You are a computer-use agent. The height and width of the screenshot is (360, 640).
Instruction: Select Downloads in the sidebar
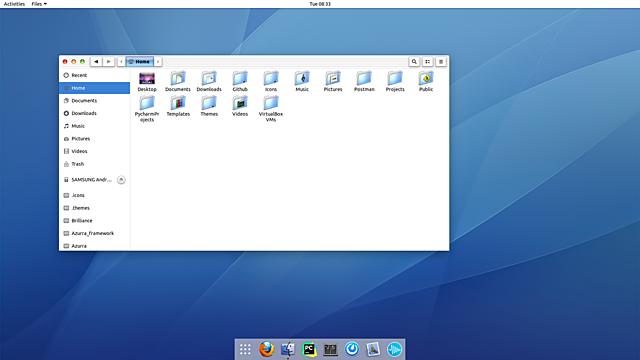[x=94, y=113]
